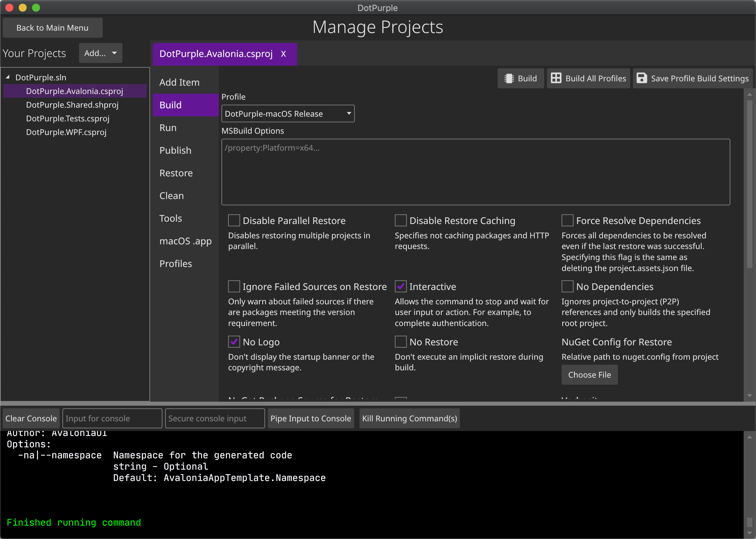
Task: Open the macOS .app section tab
Action: [x=185, y=241]
